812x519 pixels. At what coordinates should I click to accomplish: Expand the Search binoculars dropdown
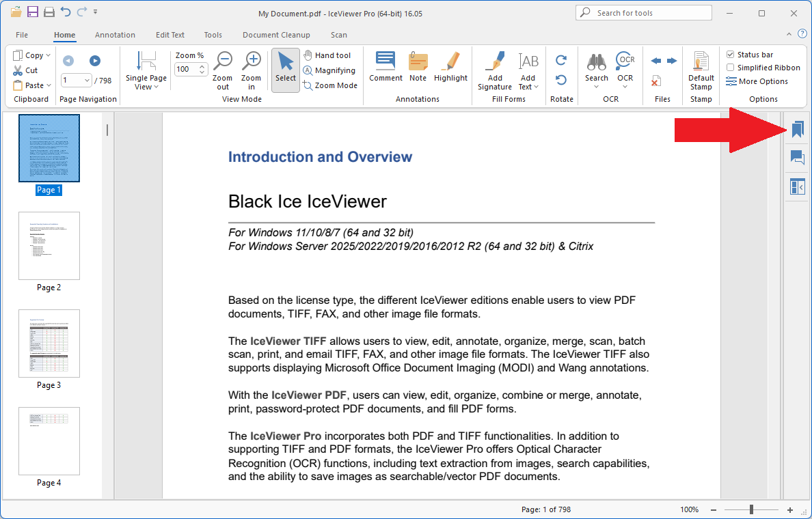(597, 87)
